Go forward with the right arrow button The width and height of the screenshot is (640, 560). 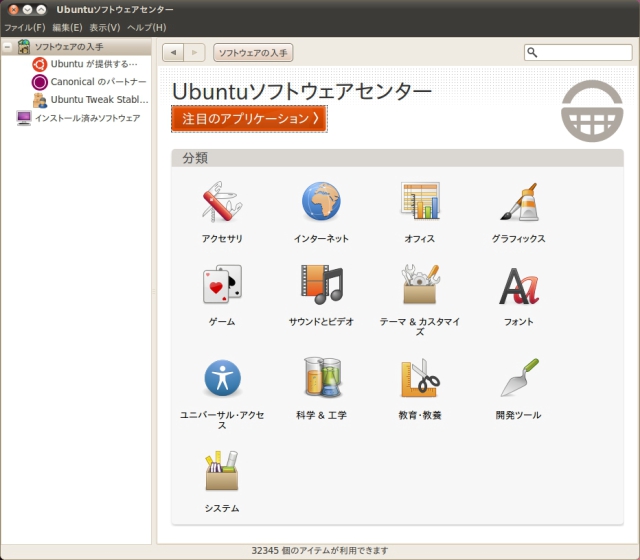(x=194, y=53)
